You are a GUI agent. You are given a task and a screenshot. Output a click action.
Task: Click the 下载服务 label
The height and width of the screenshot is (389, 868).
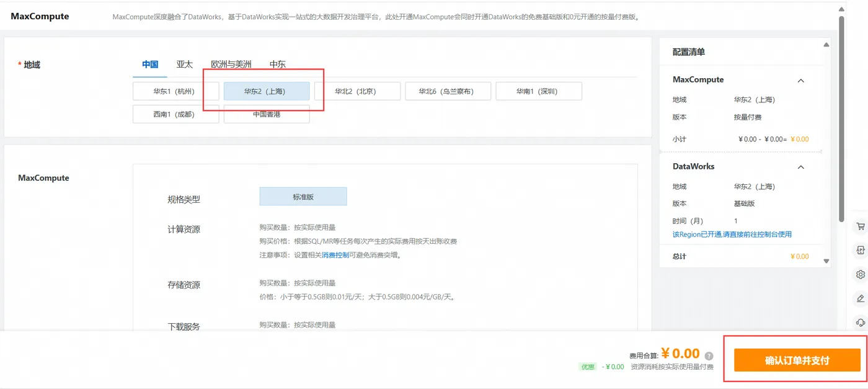tap(184, 326)
